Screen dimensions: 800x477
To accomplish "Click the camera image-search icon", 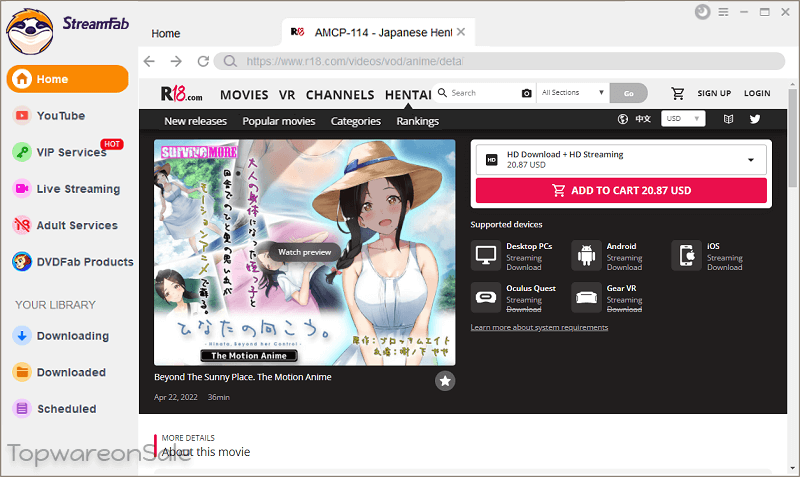I will point(527,93).
